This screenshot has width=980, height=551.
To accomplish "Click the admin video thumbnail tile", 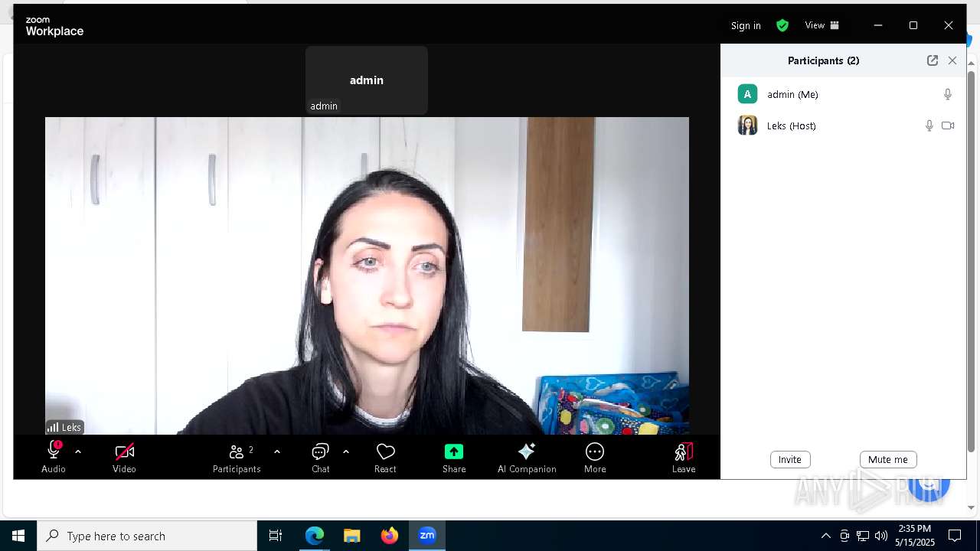I will (367, 80).
